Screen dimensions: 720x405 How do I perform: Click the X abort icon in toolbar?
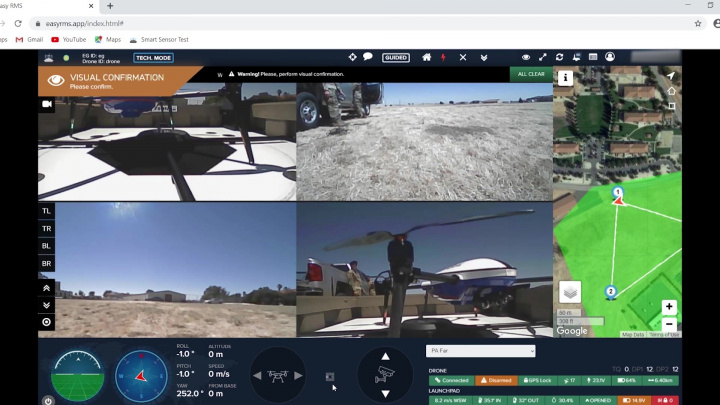tap(463, 57)
